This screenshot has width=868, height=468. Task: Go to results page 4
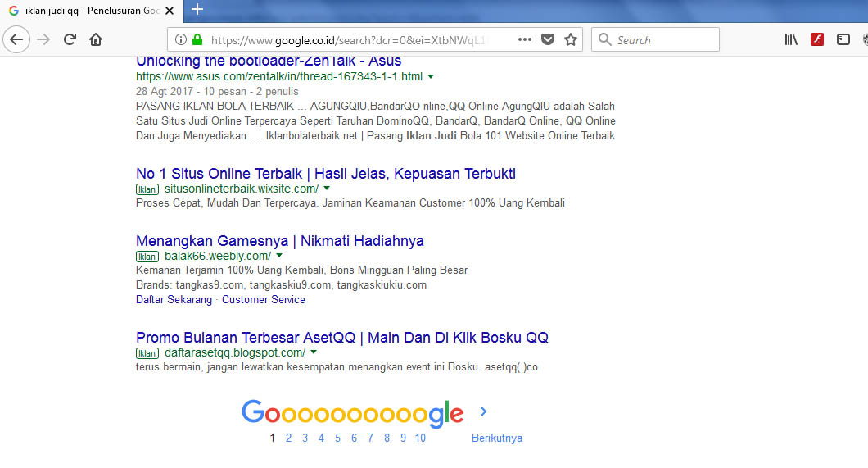(x=321, y=438)
